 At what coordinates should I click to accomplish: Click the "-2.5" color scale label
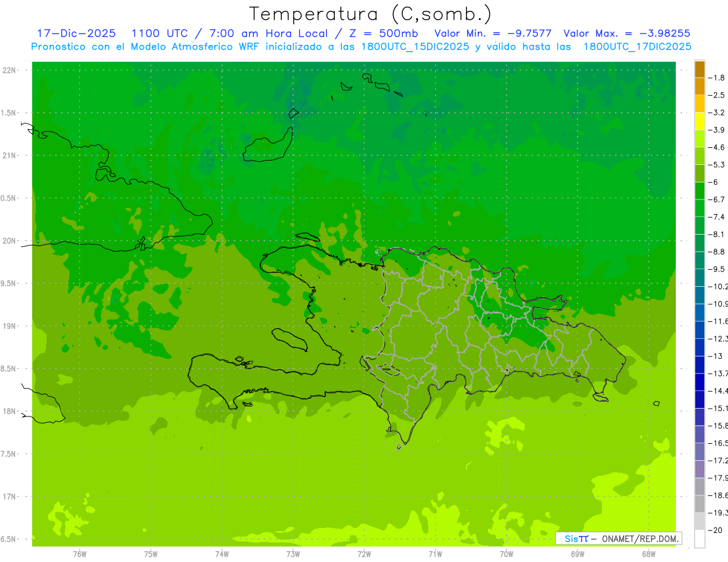tap(717, 95)
